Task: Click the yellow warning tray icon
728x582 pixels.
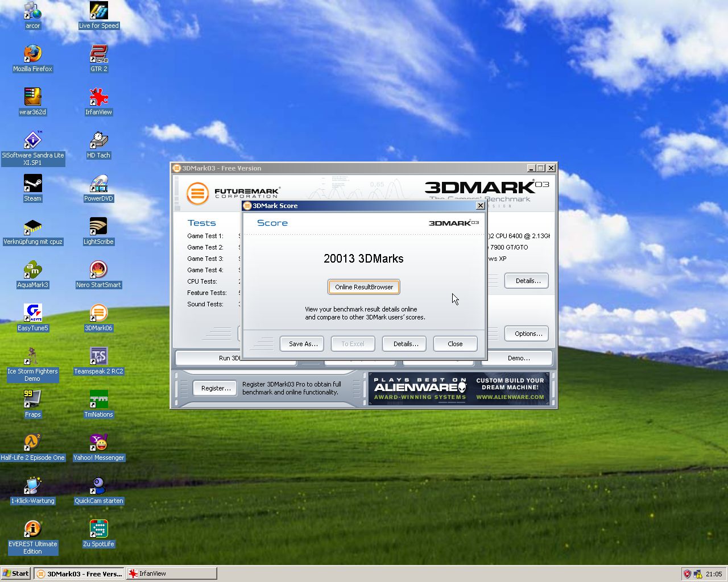Action: [698, 574]
